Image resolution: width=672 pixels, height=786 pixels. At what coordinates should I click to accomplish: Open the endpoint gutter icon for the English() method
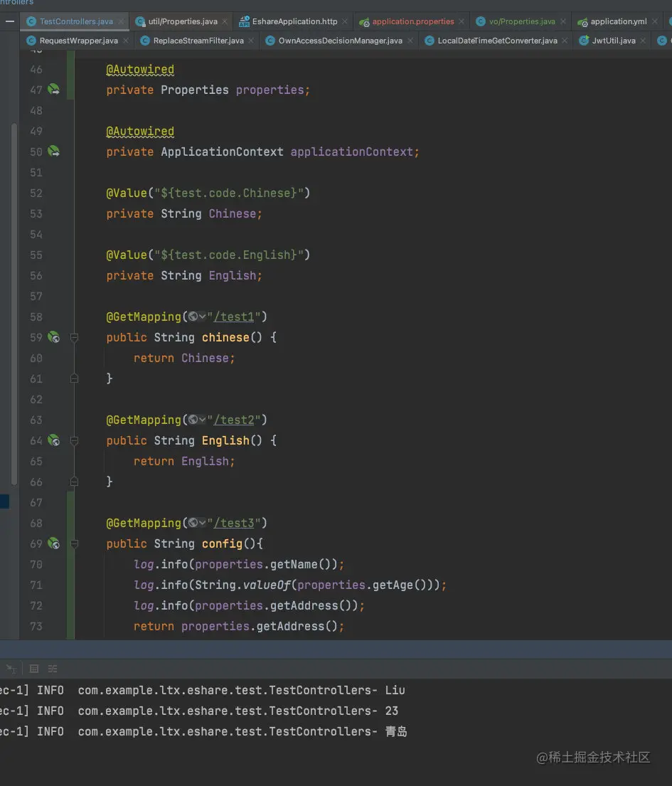pyautogui.click(x=53, y=440)
